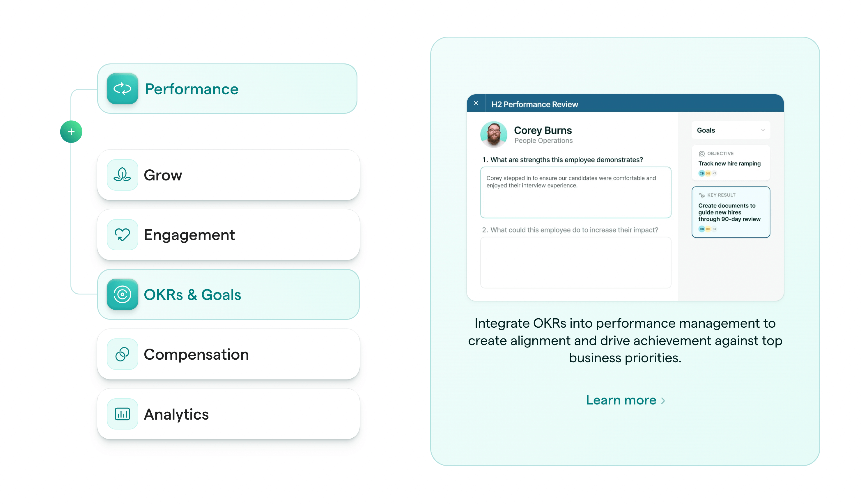Click the strengths answer text box
Viewport: 861px width, 504px height.
pyautogui.click(x=575, y=193)
